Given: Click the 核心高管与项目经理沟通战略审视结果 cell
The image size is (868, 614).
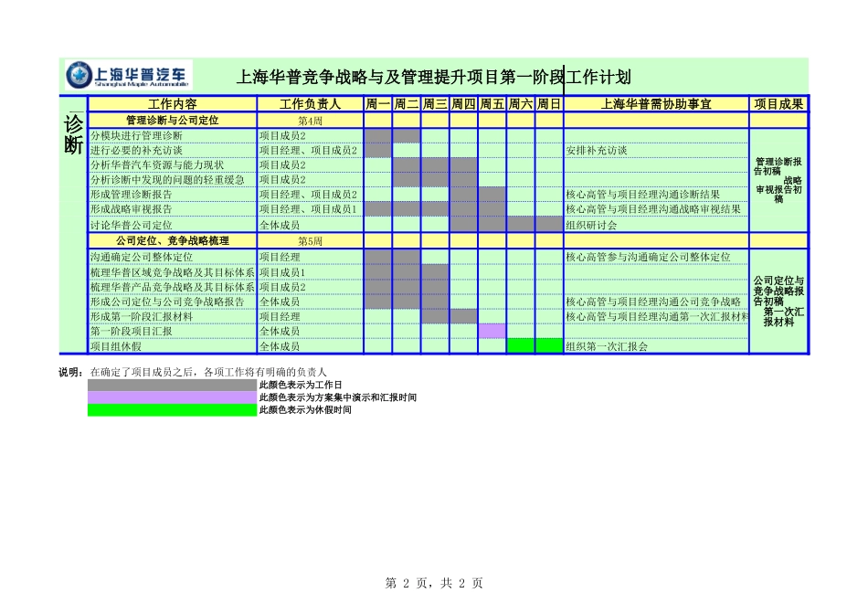Looking at the screenshot, I should point(656,208).
